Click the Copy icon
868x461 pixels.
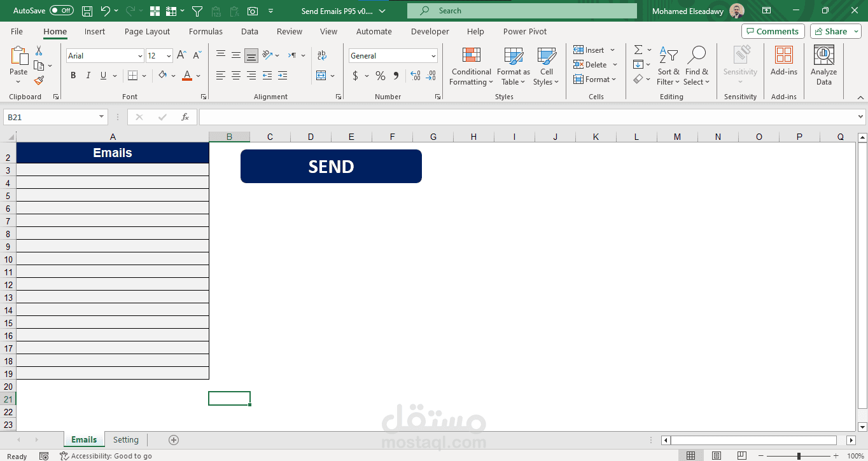tap(39, 65)
